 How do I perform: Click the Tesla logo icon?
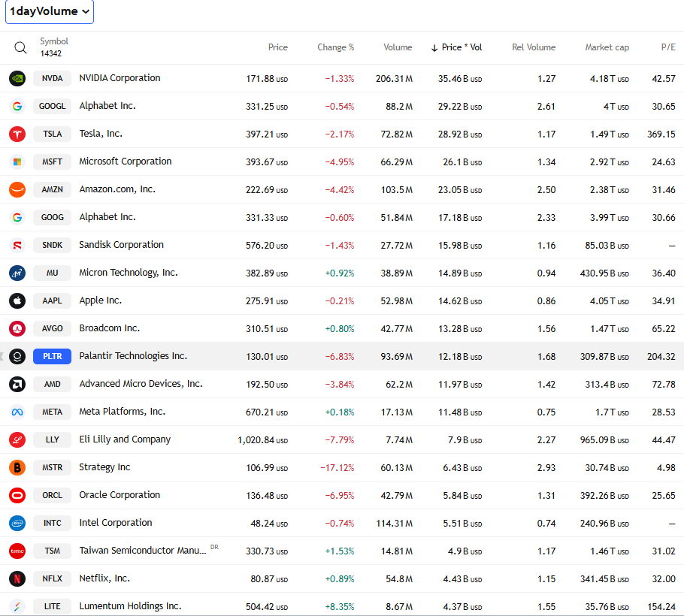coord(17,134)
